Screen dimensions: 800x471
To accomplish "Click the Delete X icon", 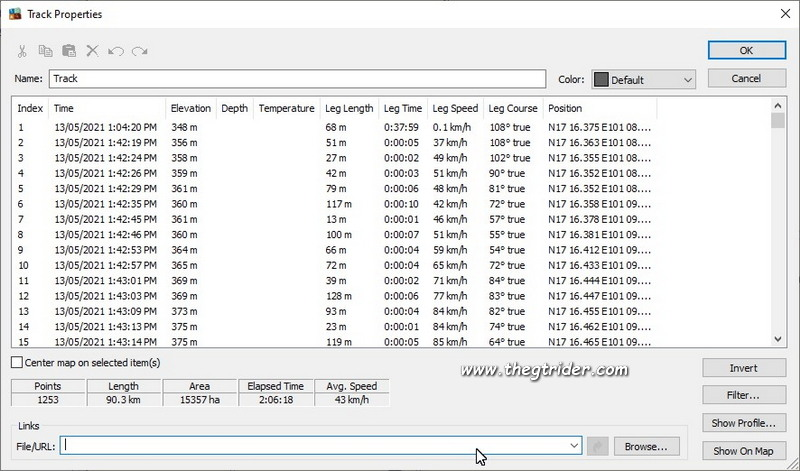I will pyautogui.click(x=92, y=51).
